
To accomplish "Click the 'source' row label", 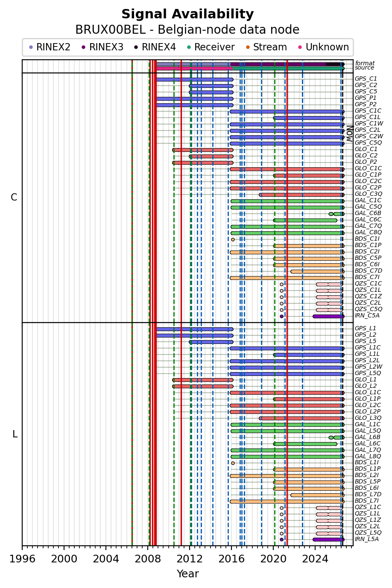I will point(364,67).
